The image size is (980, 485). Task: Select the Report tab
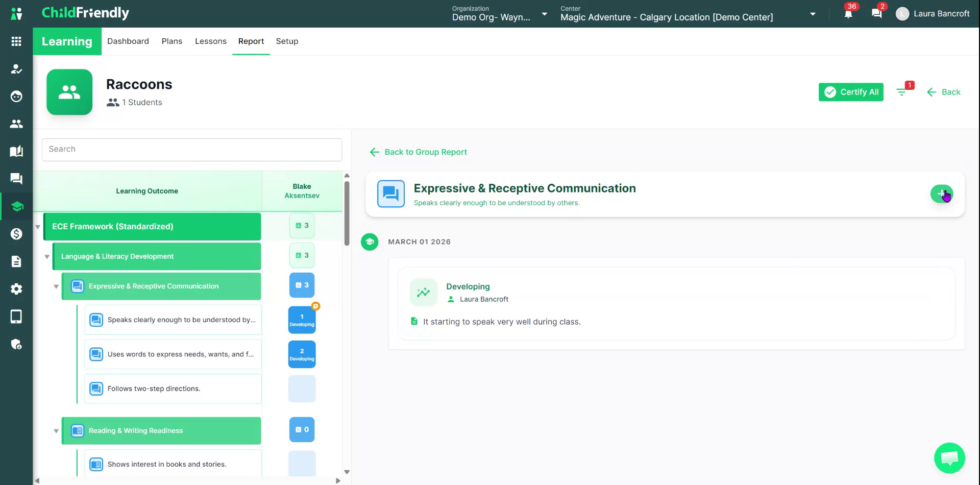click(251, 41)
